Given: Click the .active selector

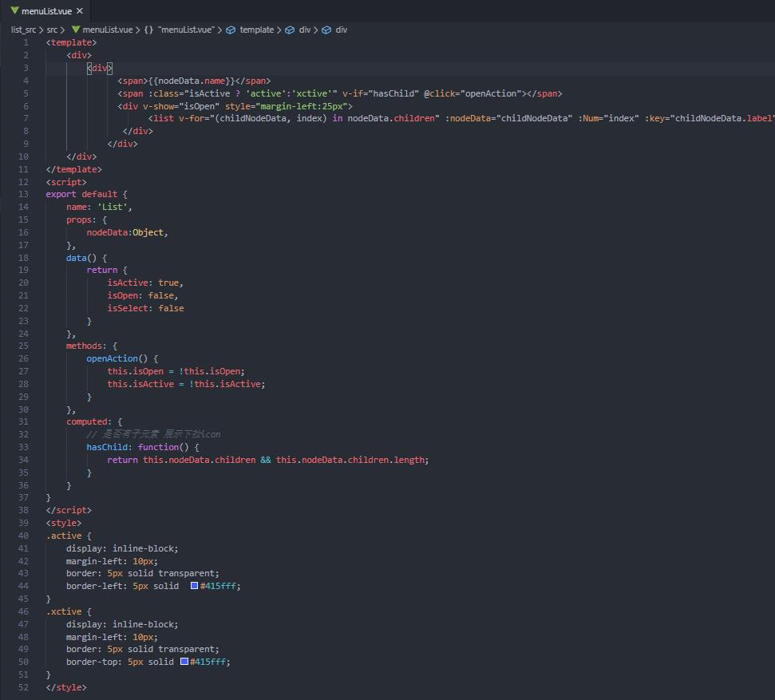Looking at the screenshot, I should [64, 536].
